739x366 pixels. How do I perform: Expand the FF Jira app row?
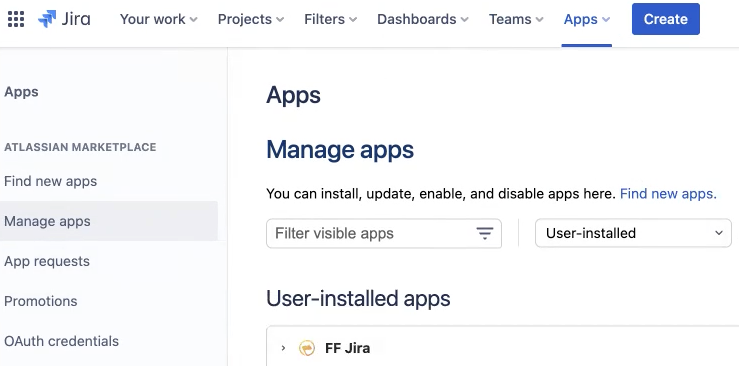click(283, 349)
